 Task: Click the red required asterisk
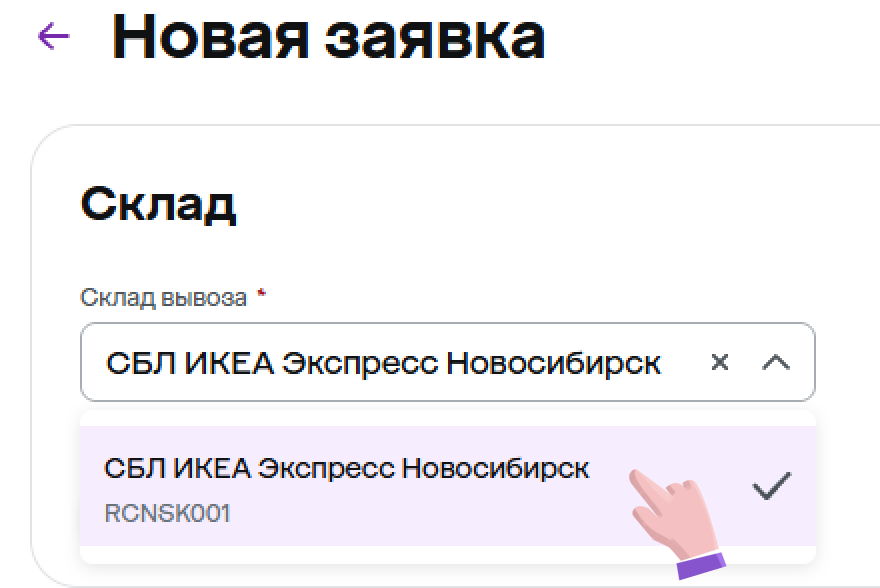click(x=261, y=297)
